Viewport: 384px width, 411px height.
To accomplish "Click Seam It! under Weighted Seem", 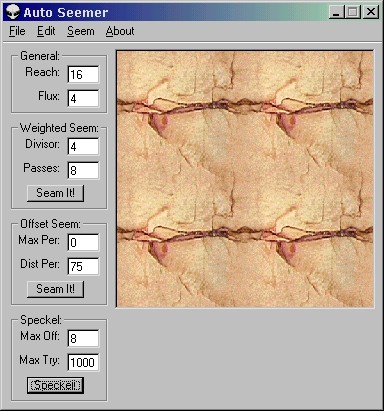I will point(55,193).
